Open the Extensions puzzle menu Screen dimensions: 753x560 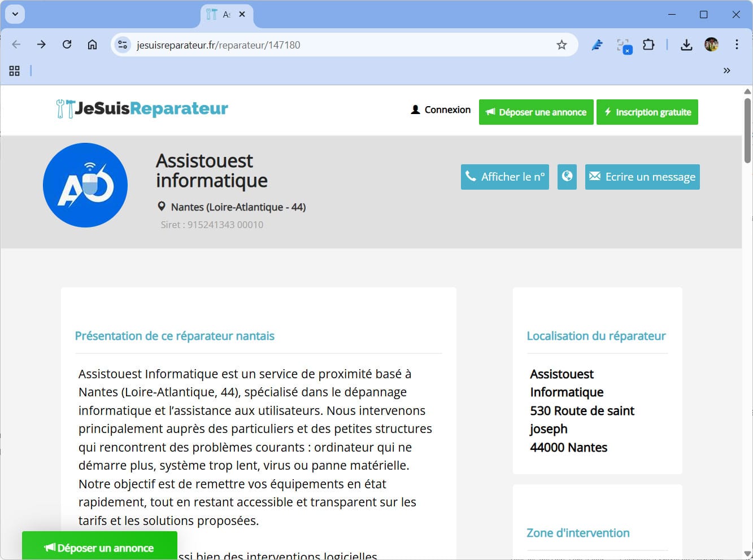pos(648,45)
